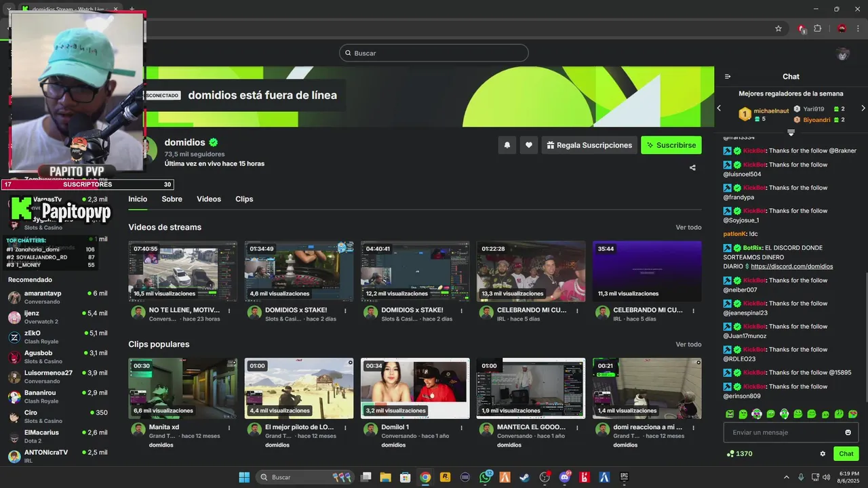Click the share icon below Suscribirse
Viewport: 868px width, 488px height.
(x=692, y=167)
